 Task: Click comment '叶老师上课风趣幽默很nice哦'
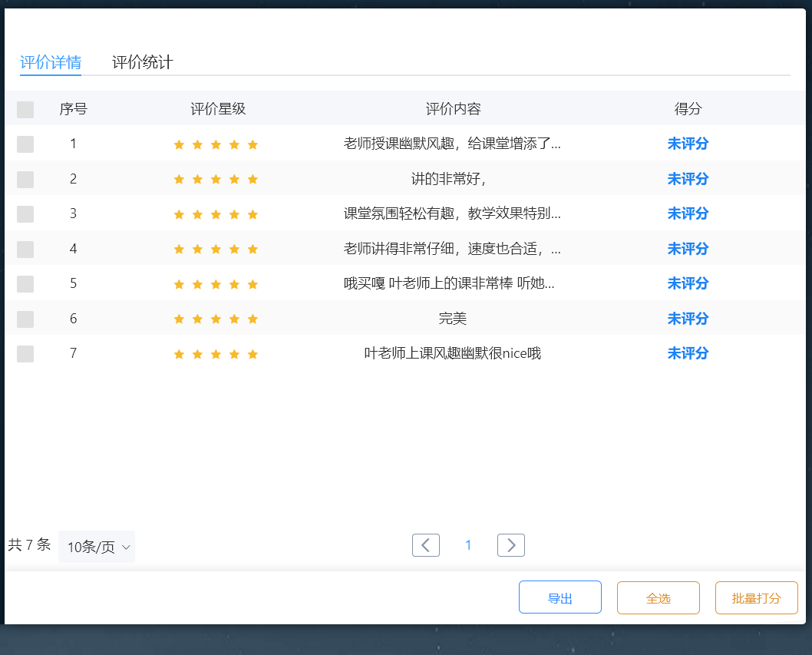pos(453,353)
